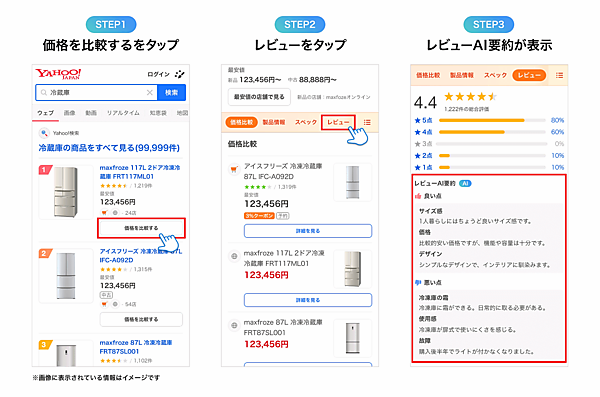Click the Yahoo!検索 magnifier icon
This screenshot has width=600, height=397.
point(44,133)
